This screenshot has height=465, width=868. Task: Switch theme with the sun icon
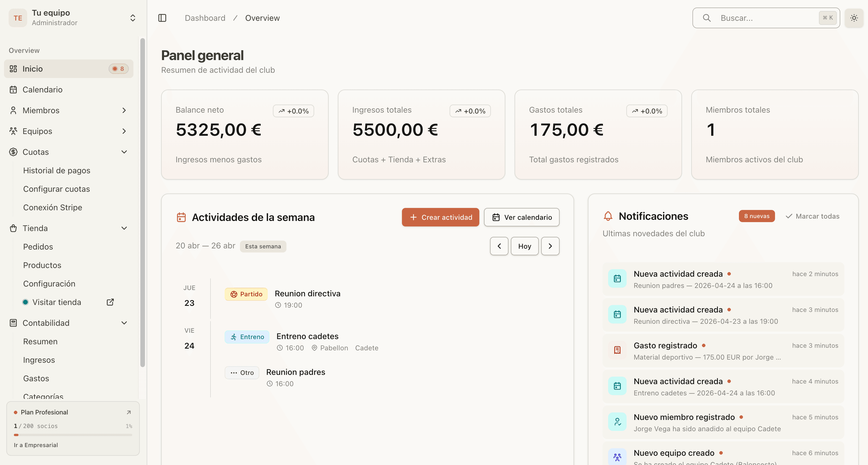click(854, 18)
